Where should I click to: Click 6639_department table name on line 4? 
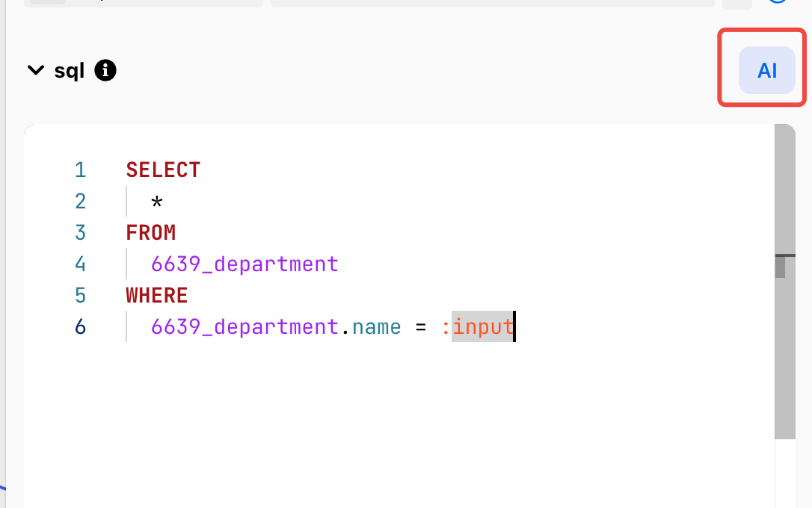tap(244, 264)
